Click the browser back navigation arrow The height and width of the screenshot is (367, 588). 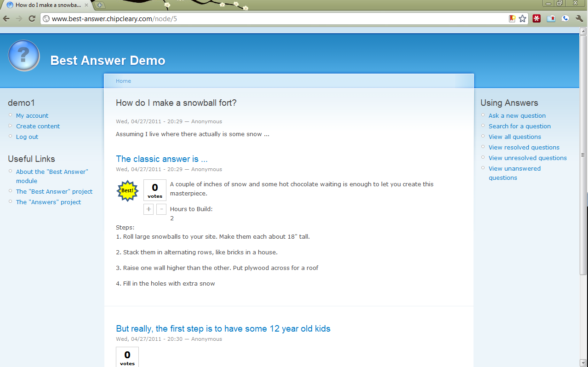pyautogui.click(x=6, y=18)
